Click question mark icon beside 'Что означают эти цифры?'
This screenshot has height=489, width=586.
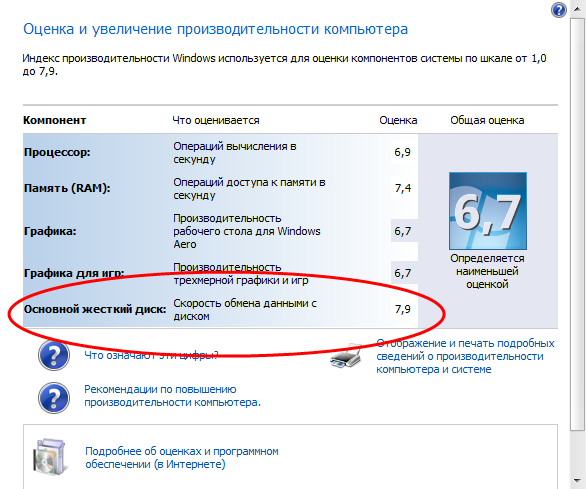54,355
